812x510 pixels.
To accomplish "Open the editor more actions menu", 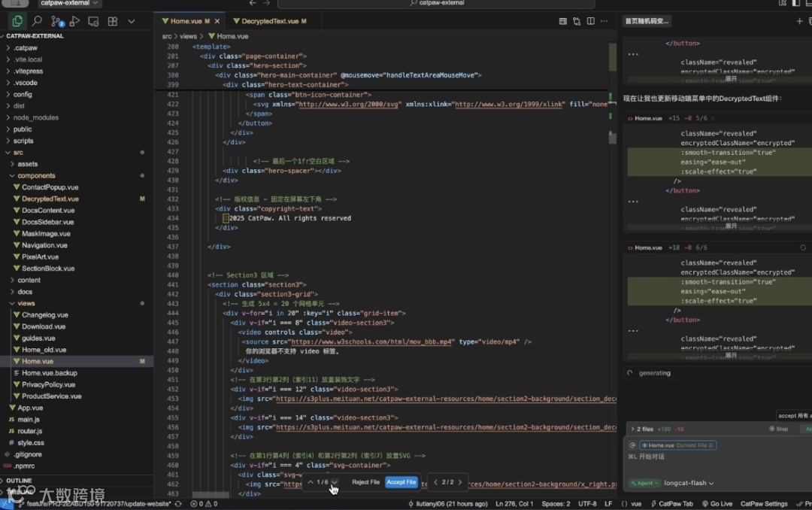I will click(604, 21).
